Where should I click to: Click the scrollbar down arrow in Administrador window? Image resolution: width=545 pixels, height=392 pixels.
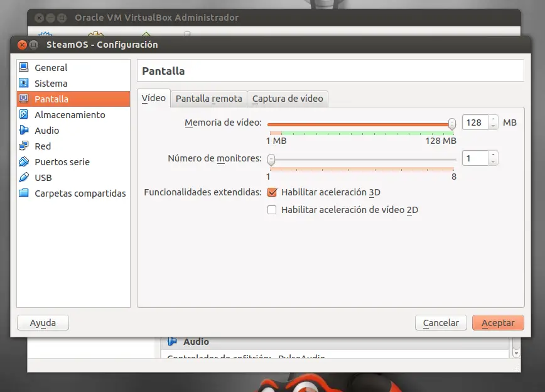click(x=516, y=354)
